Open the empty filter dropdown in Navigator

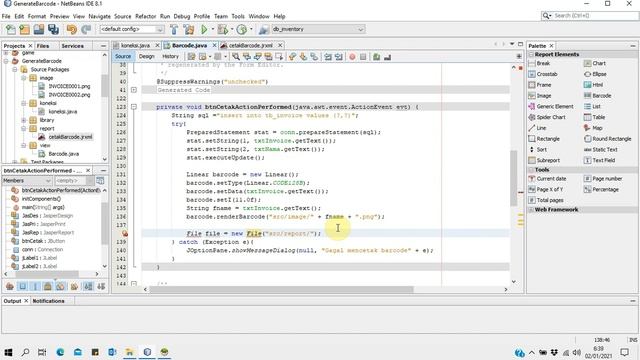click(x=74, y=180)
